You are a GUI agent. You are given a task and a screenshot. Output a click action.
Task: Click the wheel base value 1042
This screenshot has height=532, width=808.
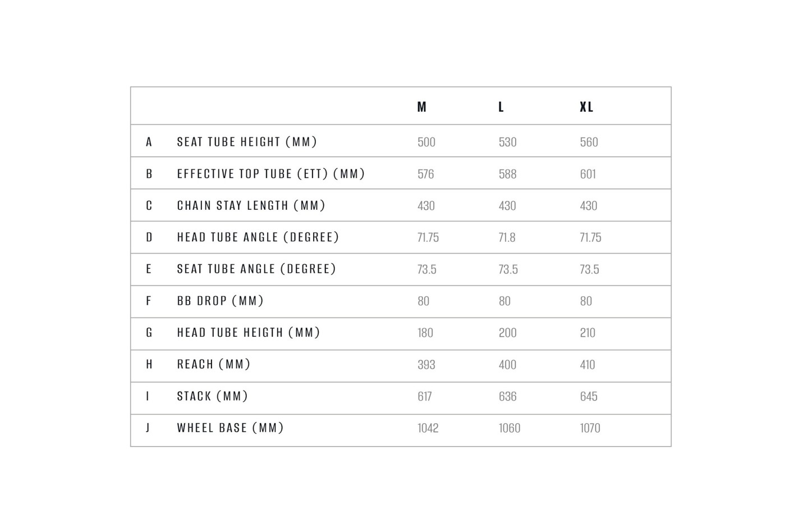(x=428, y=428)
